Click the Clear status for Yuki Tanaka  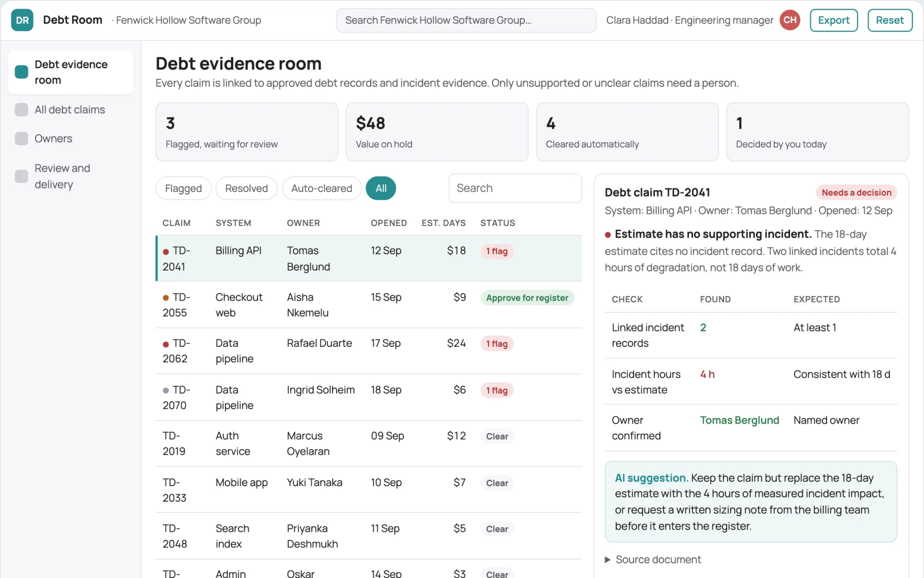coord(497,483)
